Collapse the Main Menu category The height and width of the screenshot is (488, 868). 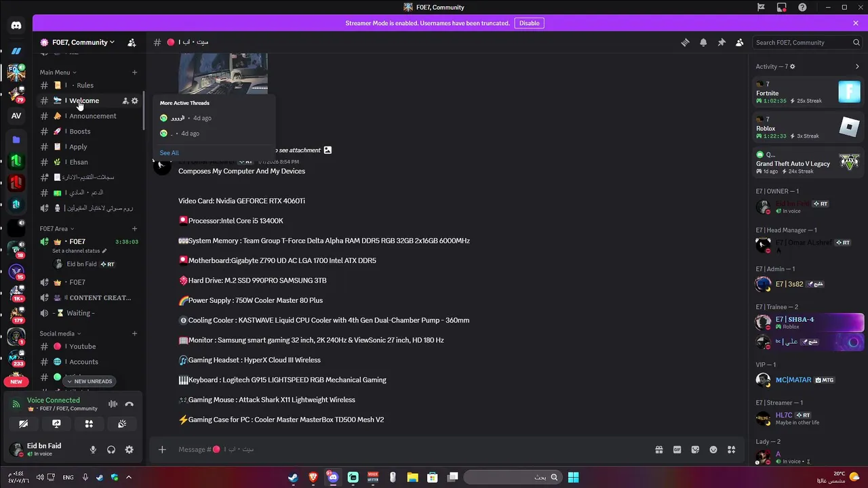(x=58, y=73)
